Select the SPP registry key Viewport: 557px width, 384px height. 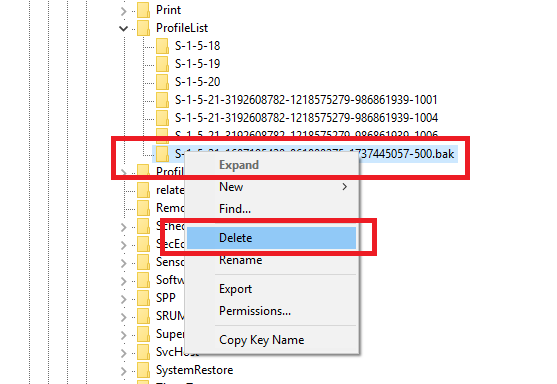166,298
